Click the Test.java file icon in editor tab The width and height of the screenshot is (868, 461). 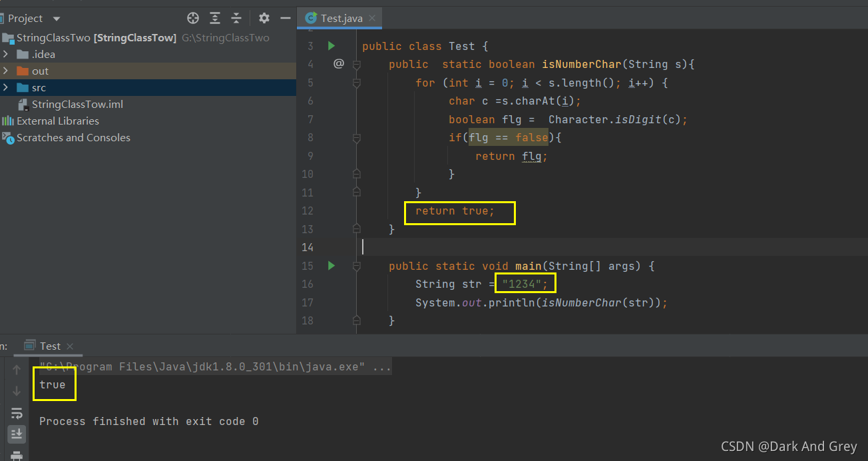point(310,18)
